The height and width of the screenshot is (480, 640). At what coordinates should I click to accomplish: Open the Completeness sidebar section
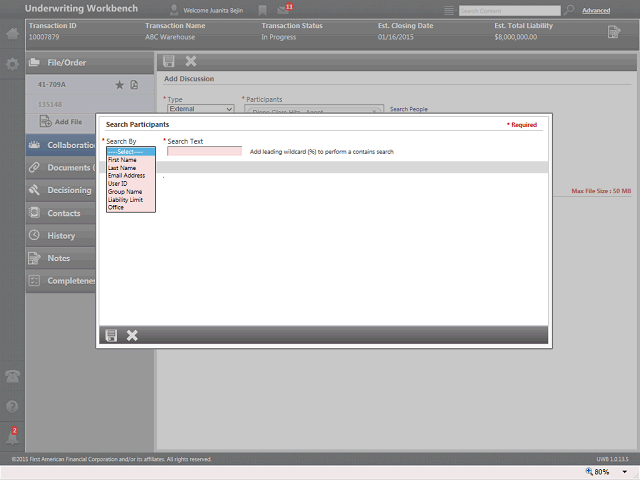pyautogui.click(x=61, y=281)
